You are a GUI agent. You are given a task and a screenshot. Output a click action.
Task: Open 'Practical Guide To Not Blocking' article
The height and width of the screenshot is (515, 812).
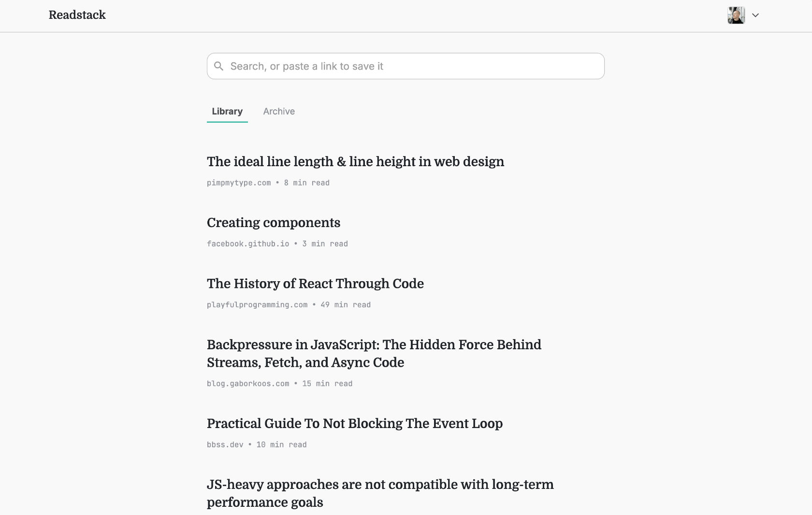[355, 423]
